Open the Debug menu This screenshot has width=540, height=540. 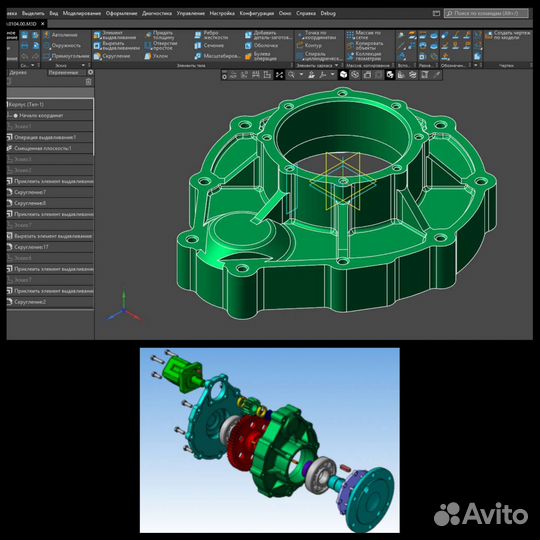[x=328, y=13]
